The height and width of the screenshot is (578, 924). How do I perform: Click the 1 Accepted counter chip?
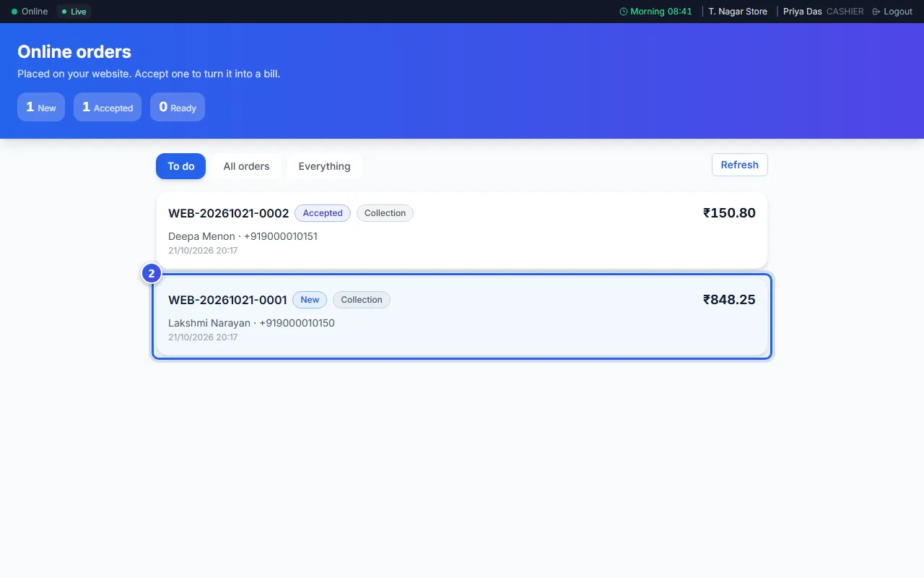click(108, 107)
